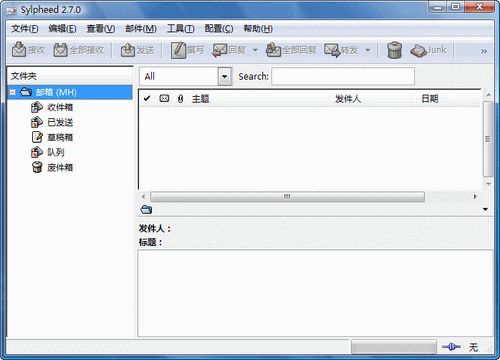Open the 回复 reply options arrow

255,50
